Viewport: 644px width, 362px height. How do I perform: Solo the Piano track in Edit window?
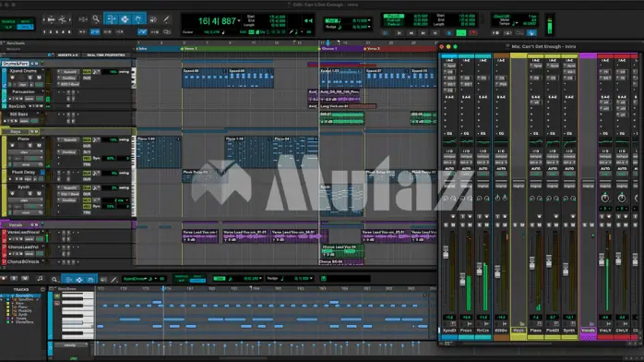click(x=30, y=146)
